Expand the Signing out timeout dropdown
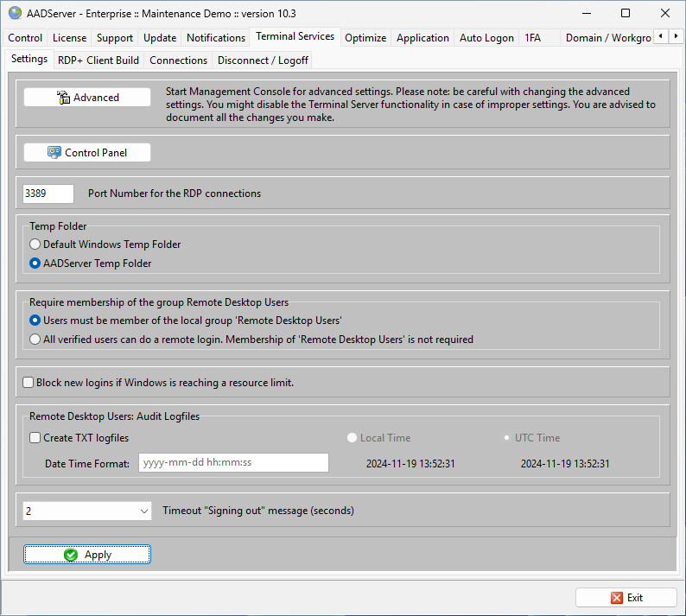The image size is (686, 616). point(143,511)
